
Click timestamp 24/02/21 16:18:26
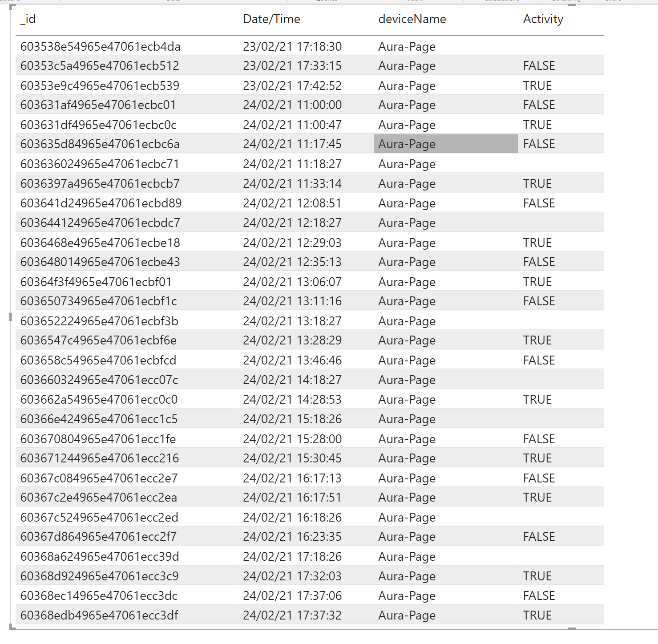click(292, 518)
